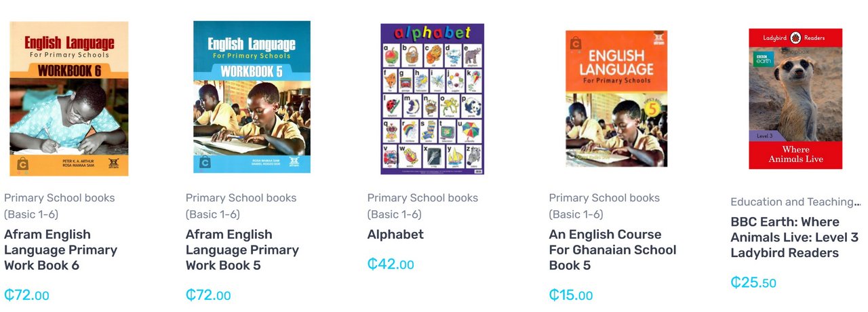Click Primary School books category above Work Book 6
Image resolution: width=868 pixels, height=312 pixels.
(60, 206)
